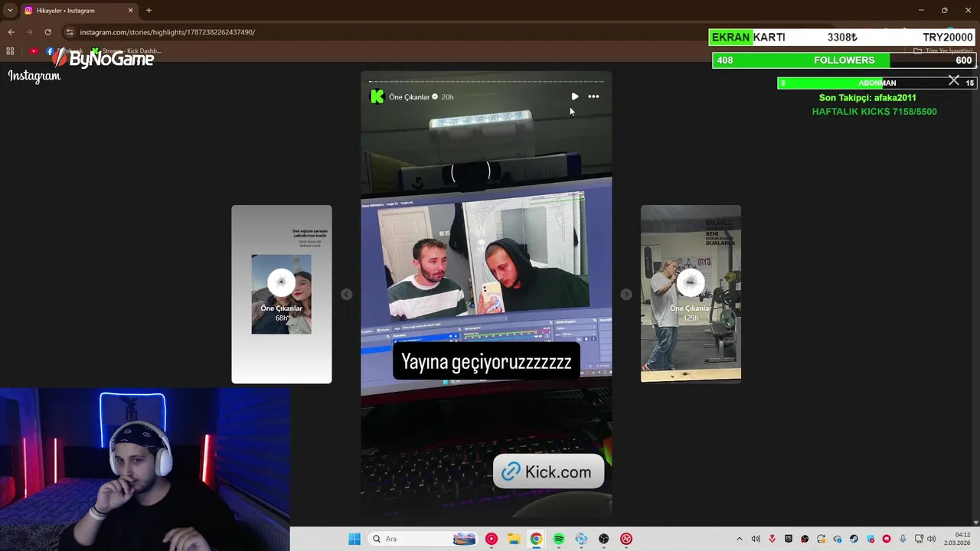Image resolution: width=980 pixels, height=551 pixels.
Task: Open File Explorer from taskbar
Action: 514,539
